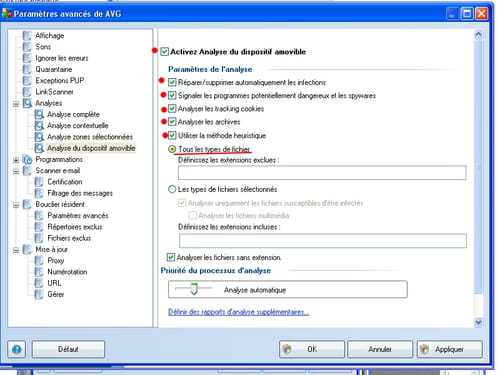Collapse the Bouclier résident tree node

(x=16, y=205)
